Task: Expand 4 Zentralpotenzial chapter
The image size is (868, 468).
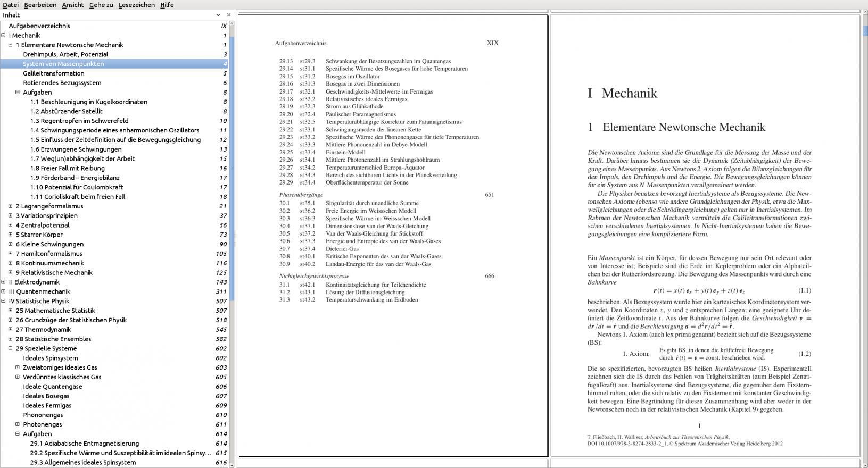Action: click(10, 225)
